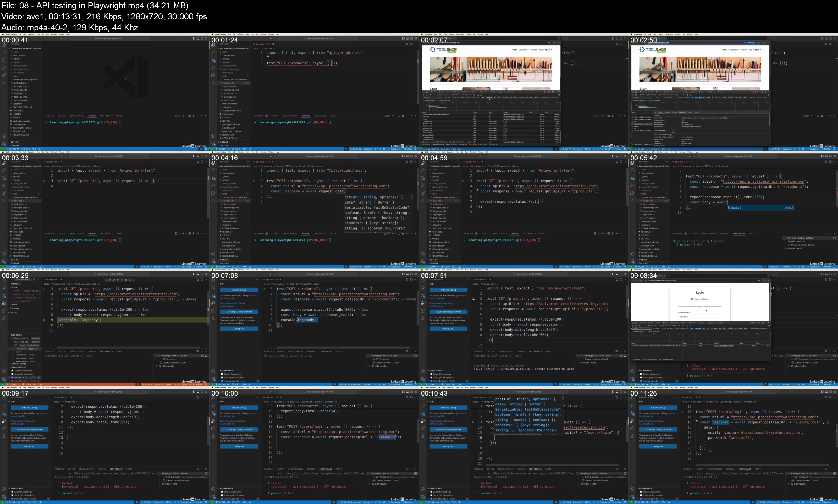Click Step Out icon in the 00:06:25 frame
This screenshot has width=838, height=504.
click(x=122, y=280)
